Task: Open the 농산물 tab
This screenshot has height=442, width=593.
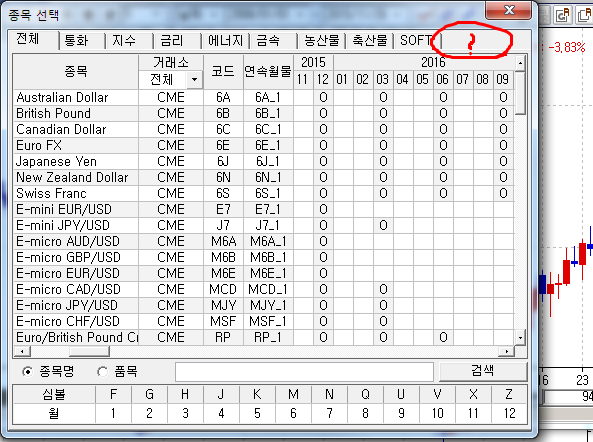Action: click(322, 40)
